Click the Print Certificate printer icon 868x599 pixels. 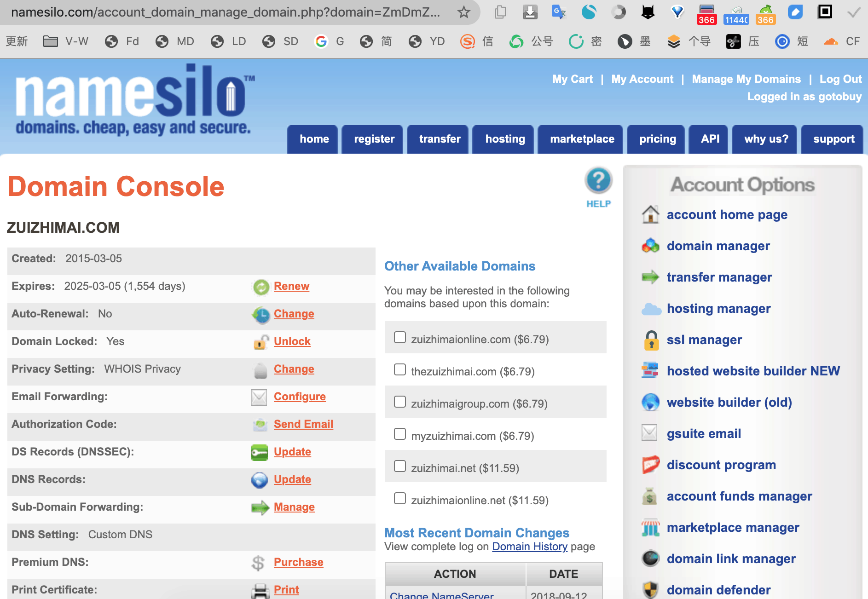pos(260,591)
